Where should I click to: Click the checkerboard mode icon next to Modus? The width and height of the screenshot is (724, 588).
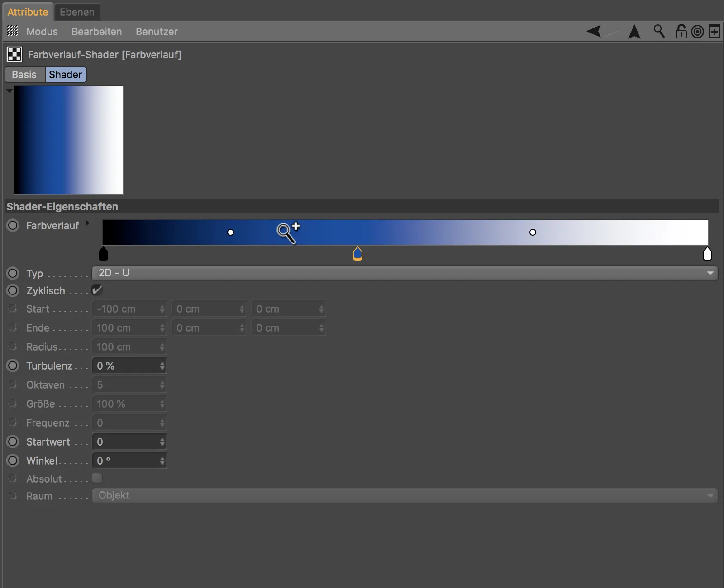[13, 31]
